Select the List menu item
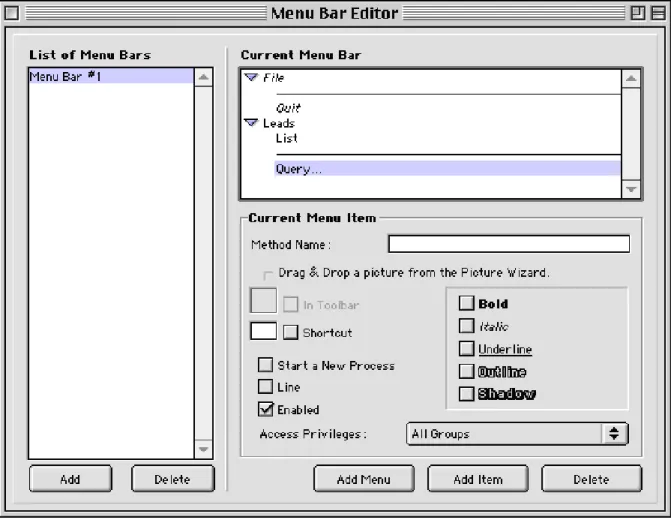671x520 pixels. [x=287, y=138]
